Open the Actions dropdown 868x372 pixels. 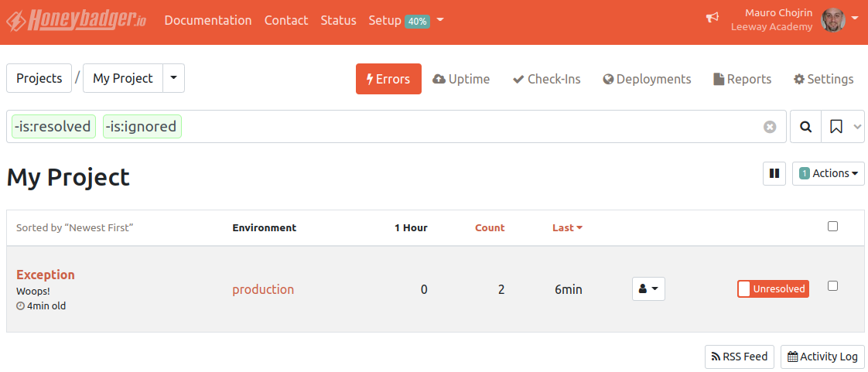pos(828,173)
